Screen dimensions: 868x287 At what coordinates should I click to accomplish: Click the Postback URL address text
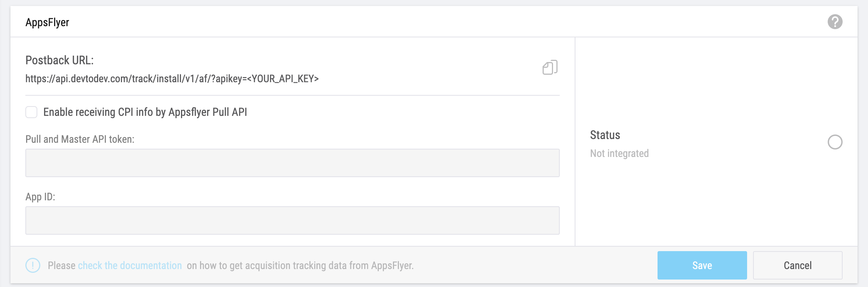(172, 79)
